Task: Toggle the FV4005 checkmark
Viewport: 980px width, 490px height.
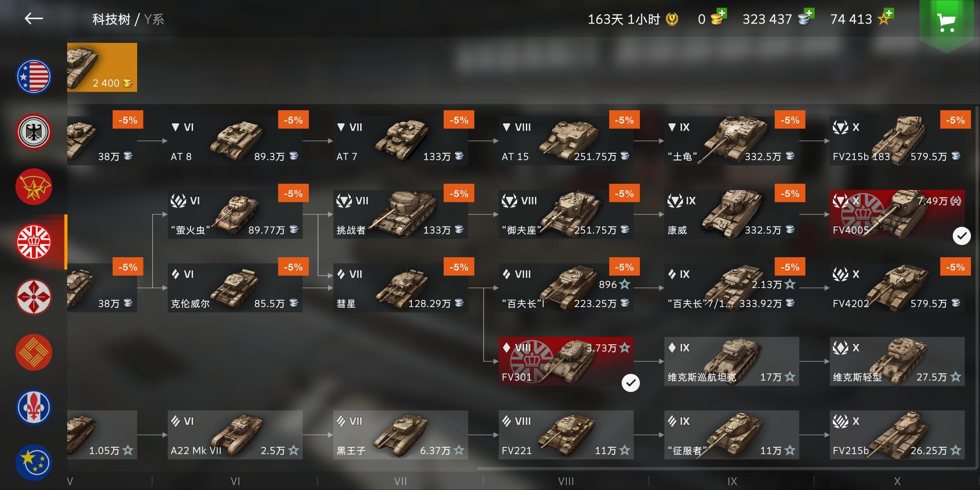Action: point(961,236)
